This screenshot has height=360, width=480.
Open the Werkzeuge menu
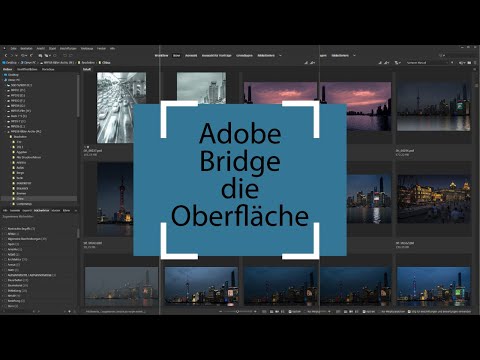87,49
